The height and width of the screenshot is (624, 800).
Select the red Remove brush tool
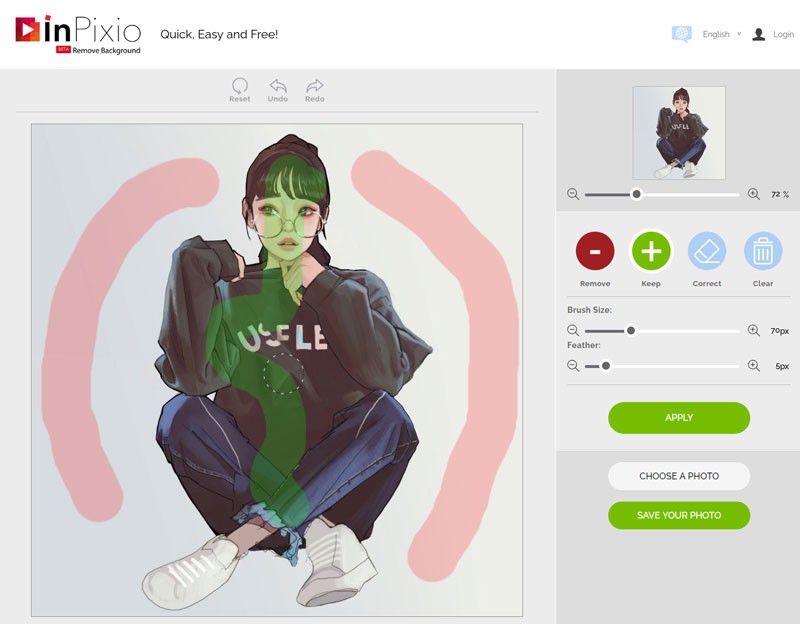[x=595, y=251]
